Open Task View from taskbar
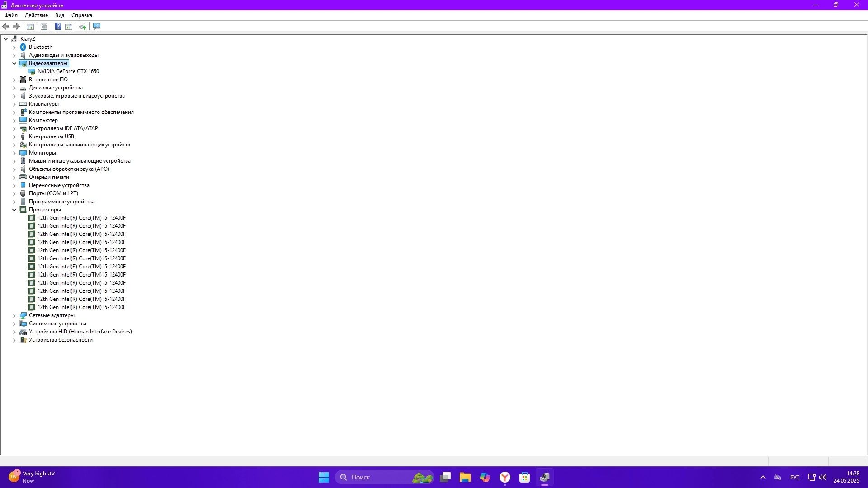This screenshot has height=488, width=868. point(445,477)
